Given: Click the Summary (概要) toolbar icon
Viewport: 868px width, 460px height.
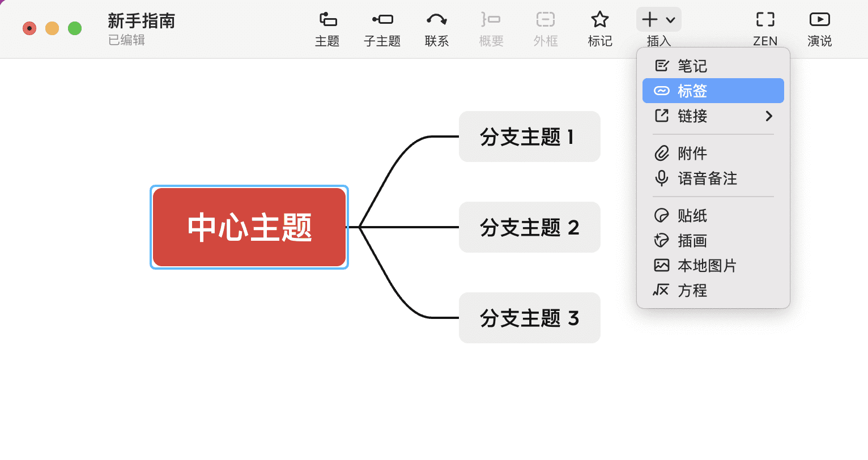Looking at the screenshot, I should [x=491, y=20].
